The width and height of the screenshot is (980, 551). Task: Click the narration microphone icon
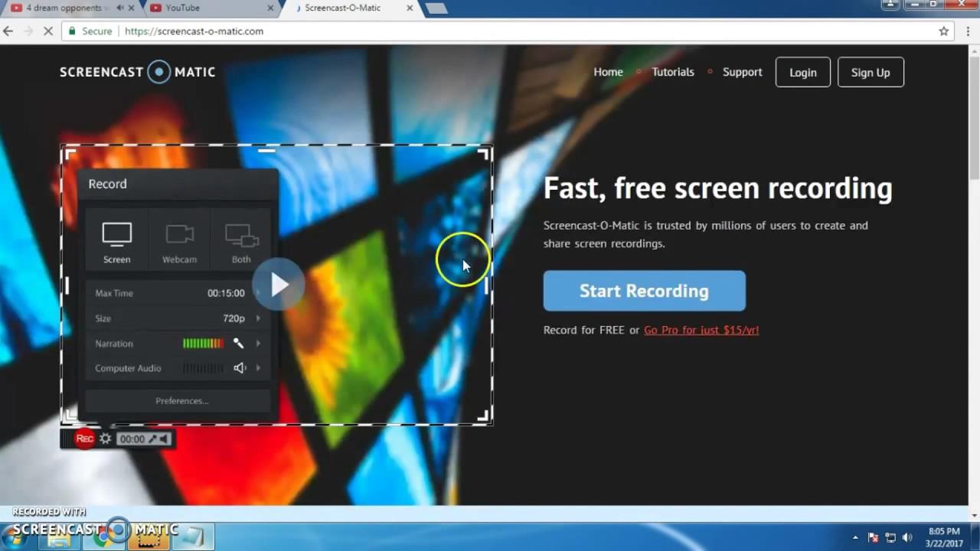[238, 344]
